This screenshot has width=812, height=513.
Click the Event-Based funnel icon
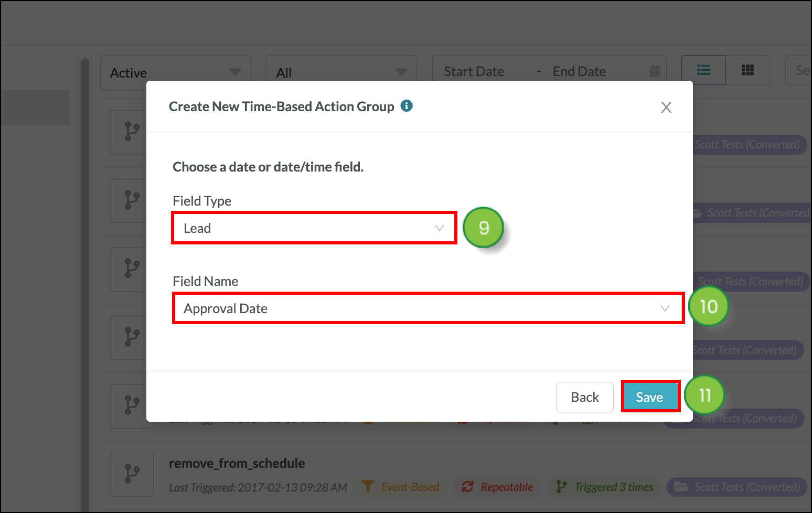coord(369,487)
